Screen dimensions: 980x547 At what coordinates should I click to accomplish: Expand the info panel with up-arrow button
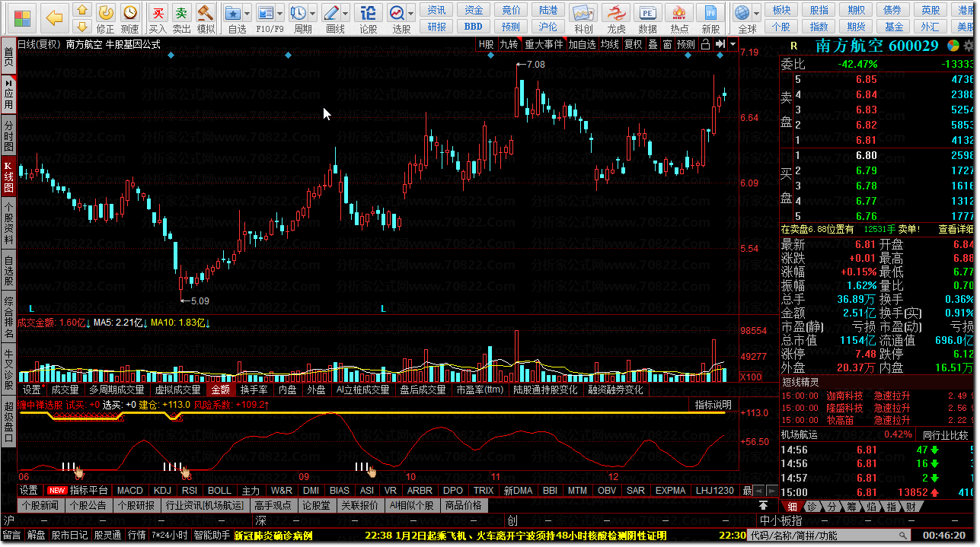pyautogui.click(x=763, y=506)
